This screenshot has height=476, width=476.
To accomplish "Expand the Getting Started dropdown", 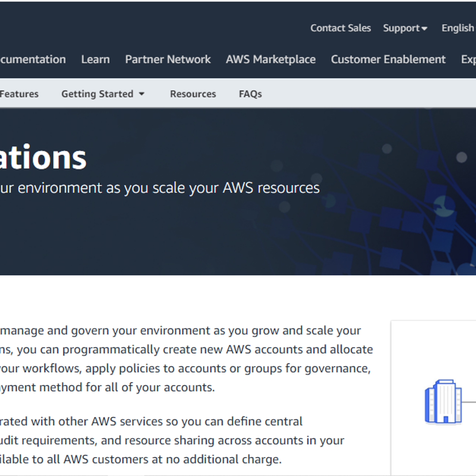I will (103, 94).
